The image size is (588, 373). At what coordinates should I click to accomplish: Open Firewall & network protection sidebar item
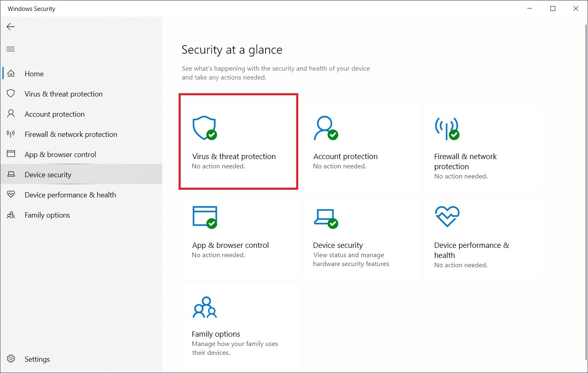(x=71, y=134)
